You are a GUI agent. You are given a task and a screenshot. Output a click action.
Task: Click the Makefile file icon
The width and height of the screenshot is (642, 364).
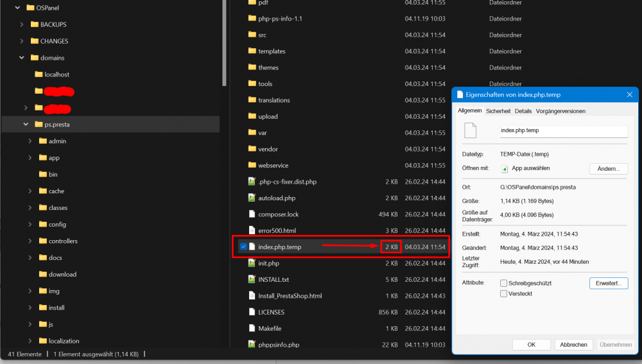(252, 329)
